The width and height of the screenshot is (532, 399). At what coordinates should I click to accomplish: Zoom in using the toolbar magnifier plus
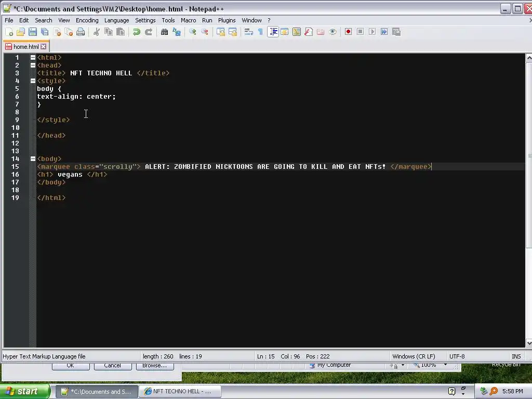pos(193,32)
